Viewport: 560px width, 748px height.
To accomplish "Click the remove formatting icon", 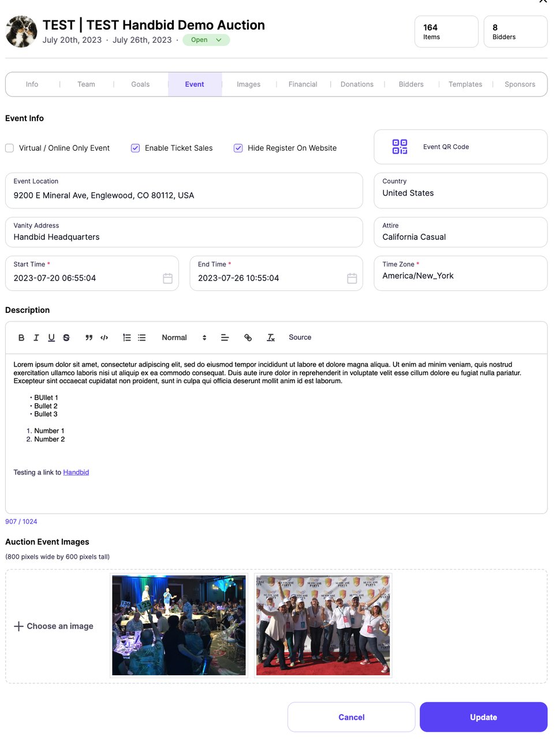I will click(x=271, y=337).
